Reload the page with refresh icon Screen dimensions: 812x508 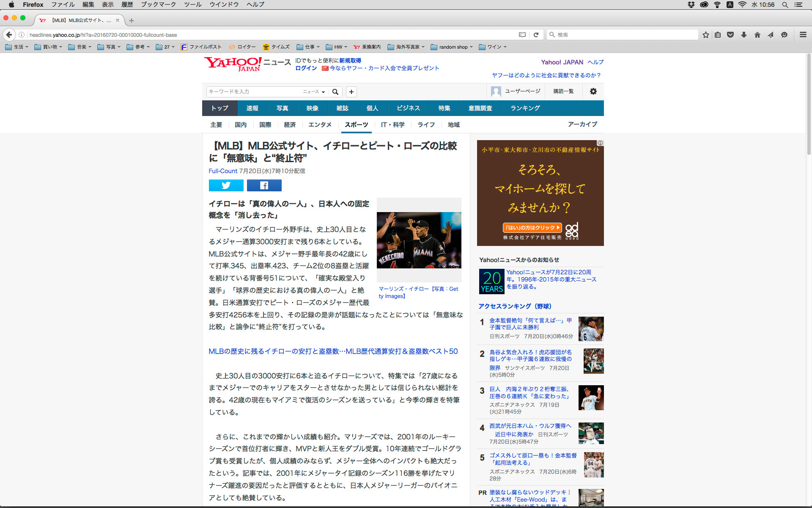[x=536, y=35]
